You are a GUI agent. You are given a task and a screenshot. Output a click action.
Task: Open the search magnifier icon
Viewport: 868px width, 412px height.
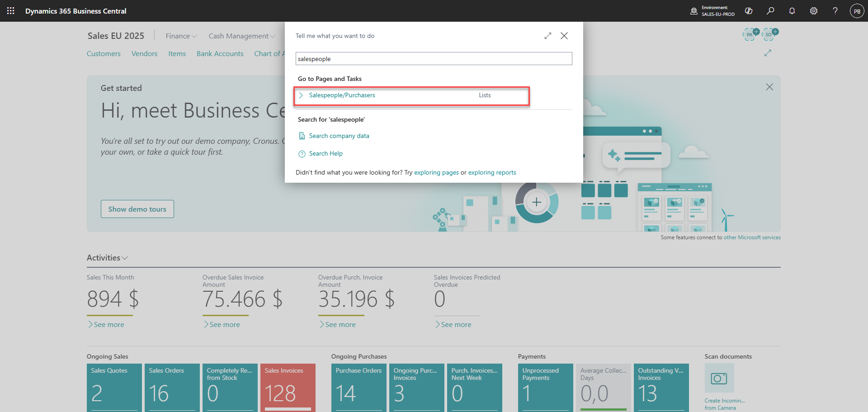pyautogui.click(x=770, y=11)
